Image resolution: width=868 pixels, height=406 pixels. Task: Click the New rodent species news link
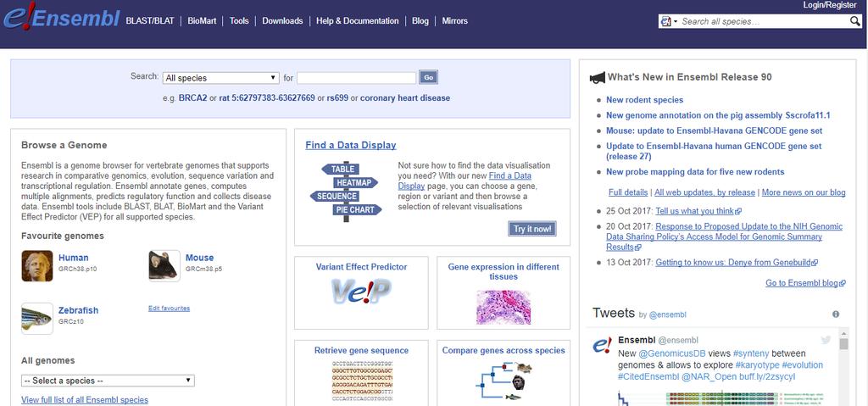(645, 100)
